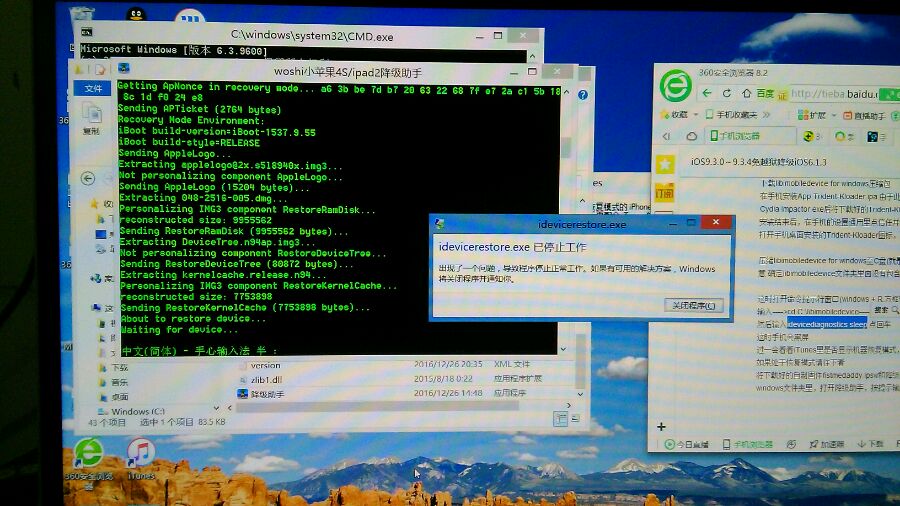Click the page title iOS9.3.0~9.3.4免越狱降级iOS6.1.3
The image size is (900, 506).
coord(759,162)
